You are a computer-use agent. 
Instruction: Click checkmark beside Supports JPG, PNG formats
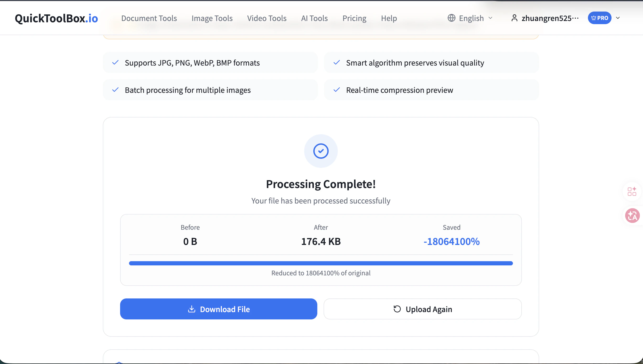pos(115,62)
